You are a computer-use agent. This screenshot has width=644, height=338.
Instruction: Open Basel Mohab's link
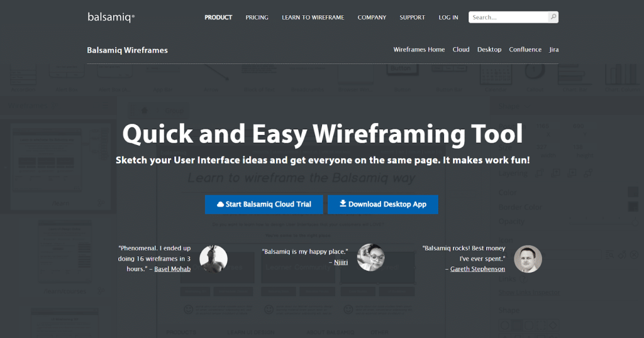click(x=172, y=269)
